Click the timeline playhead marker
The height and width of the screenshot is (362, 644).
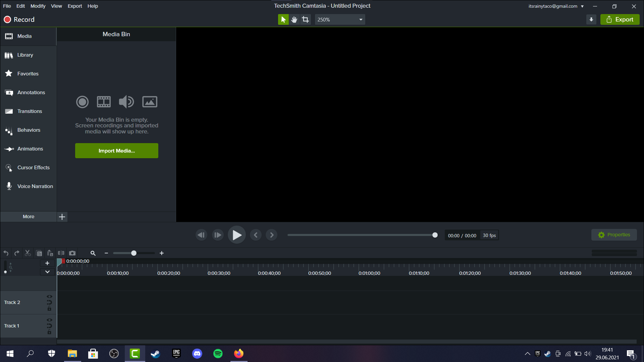point(61,262)
